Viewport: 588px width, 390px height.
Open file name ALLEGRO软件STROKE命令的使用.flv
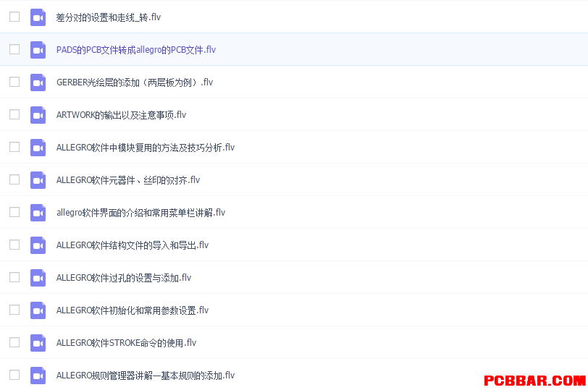(127, 343)
